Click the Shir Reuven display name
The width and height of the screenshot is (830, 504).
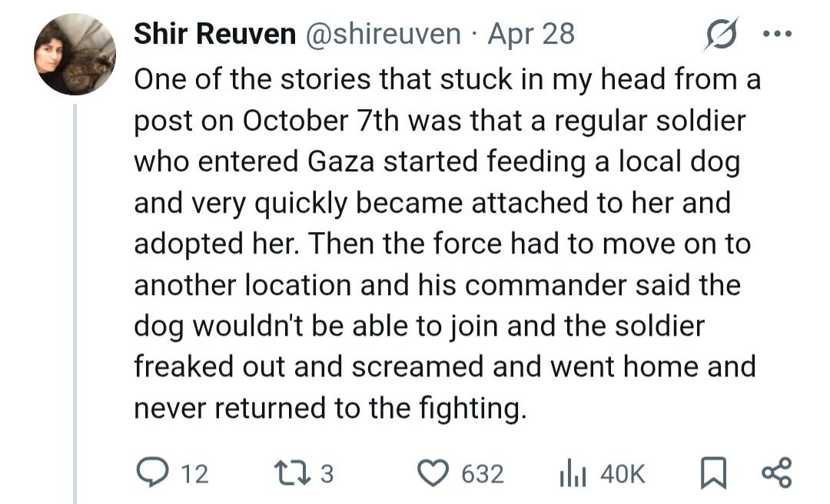pos(214,35)
